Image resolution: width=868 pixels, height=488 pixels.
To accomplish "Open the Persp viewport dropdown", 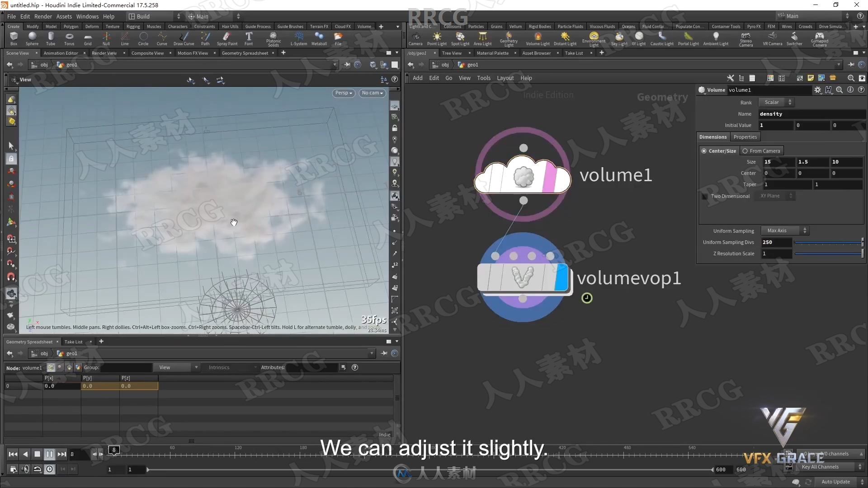I will (x=344, y=93).
